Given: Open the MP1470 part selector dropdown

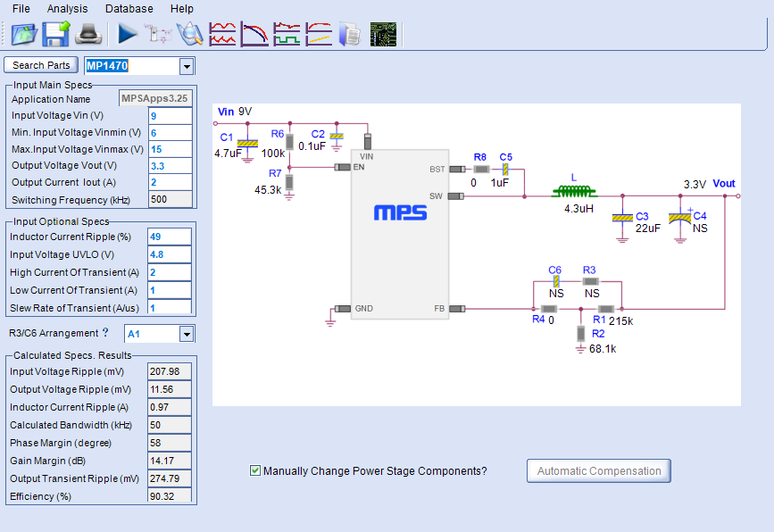Looking at the screenshot, I should 186,65.
